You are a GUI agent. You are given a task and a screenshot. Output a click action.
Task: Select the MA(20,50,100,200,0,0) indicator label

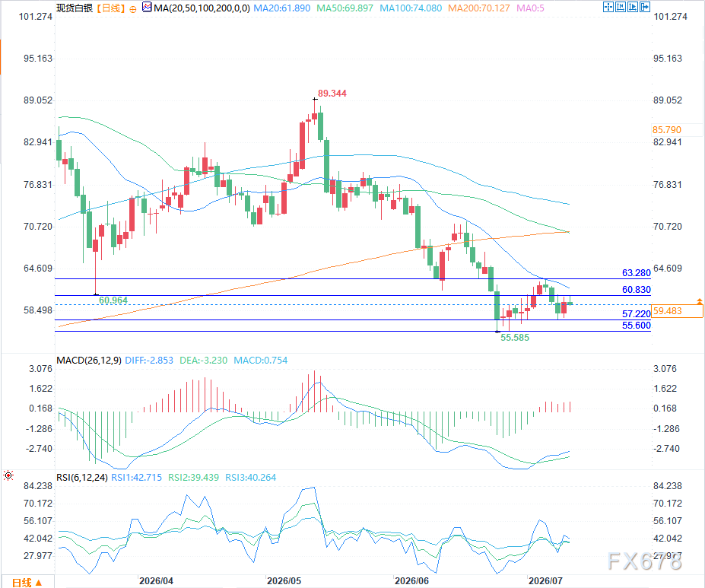(202, 8)
